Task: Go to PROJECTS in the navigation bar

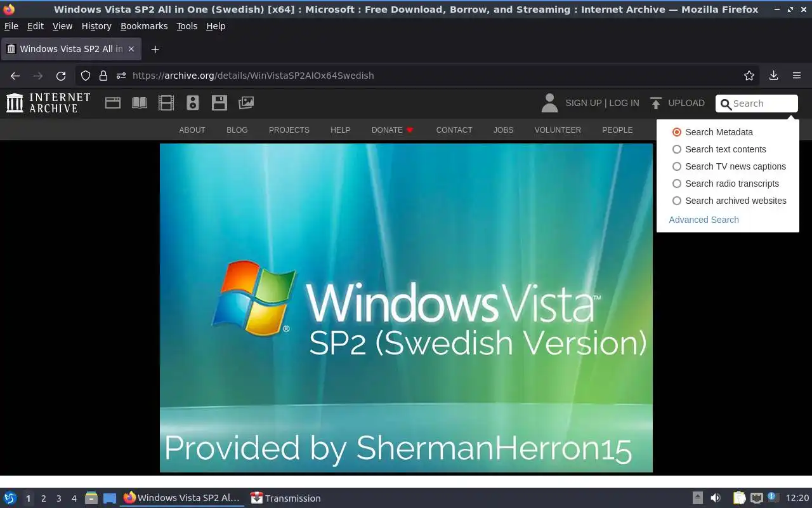Action: coord(289,130)
